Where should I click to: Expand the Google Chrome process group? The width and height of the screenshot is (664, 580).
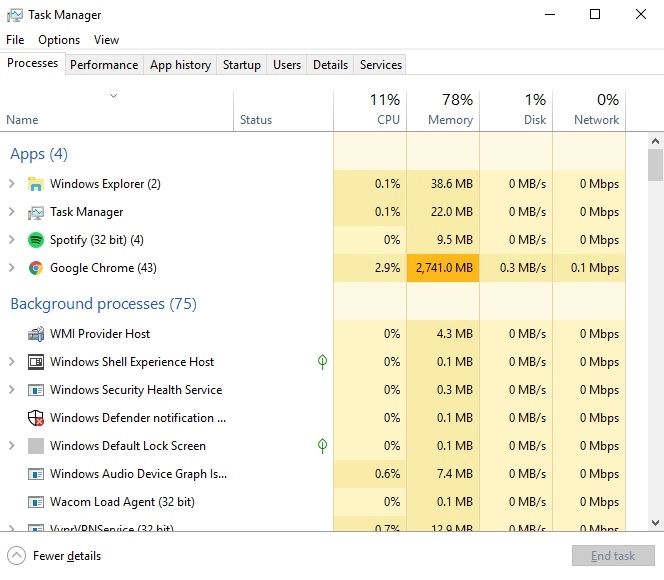(x=12, y=268)
